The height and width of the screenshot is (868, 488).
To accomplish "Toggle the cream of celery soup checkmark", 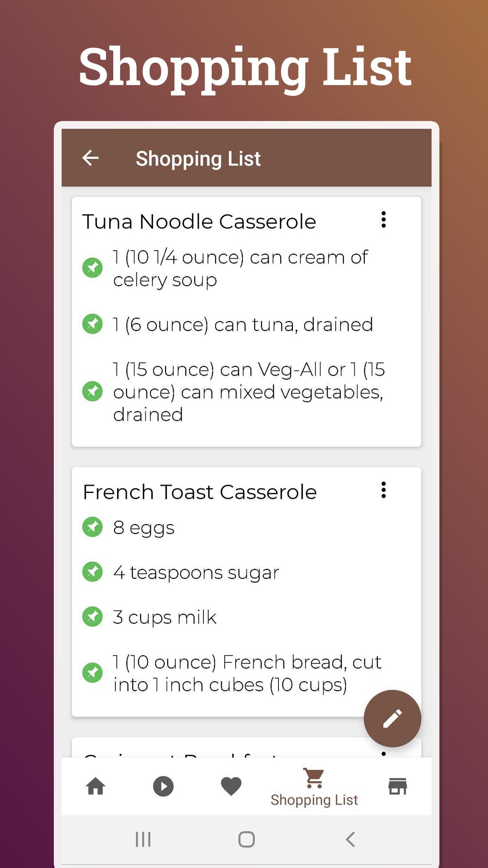I will [x=92, y=268].
